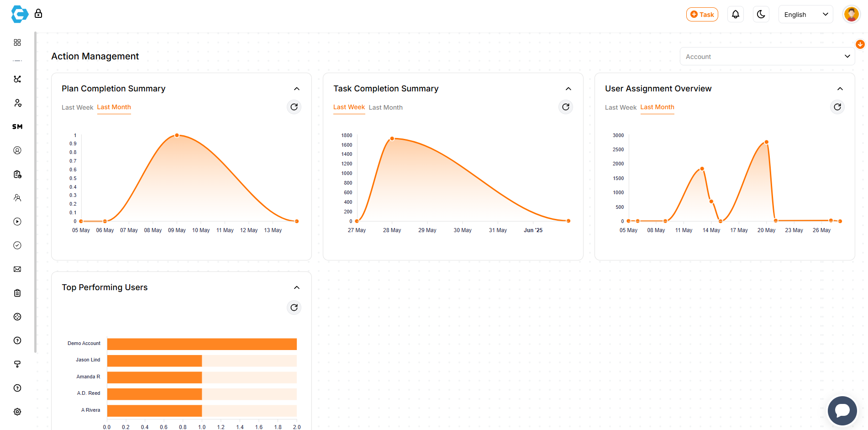
Task: Refresh the Plan Completion Summary chart
Action: pyautogui.click(x=294, y=107)
